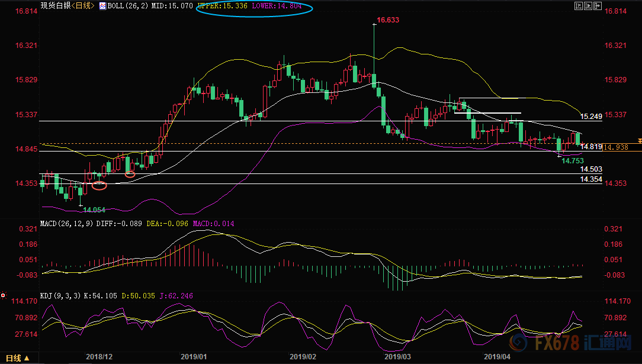Click the middle play-range icon at top right
Image resolution: width=642 pixels, height=364 pixels.
[x=589, y=6]
